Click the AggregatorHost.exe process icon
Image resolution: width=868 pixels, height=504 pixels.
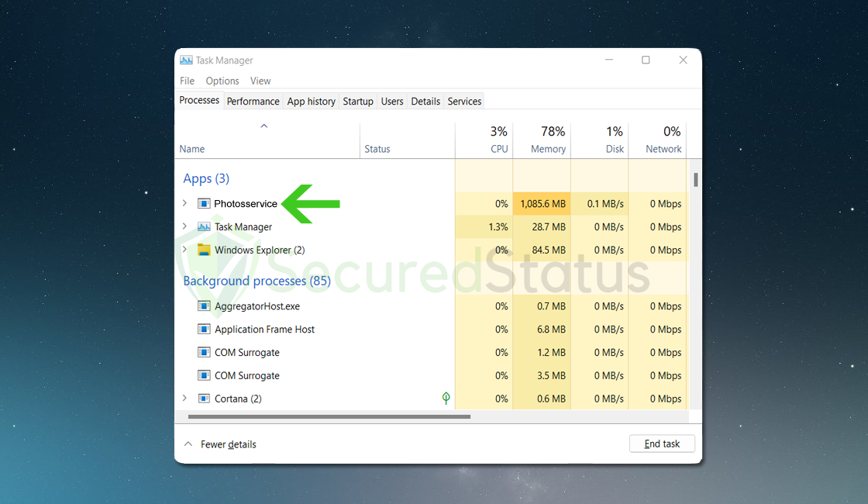tap(204, 306)
